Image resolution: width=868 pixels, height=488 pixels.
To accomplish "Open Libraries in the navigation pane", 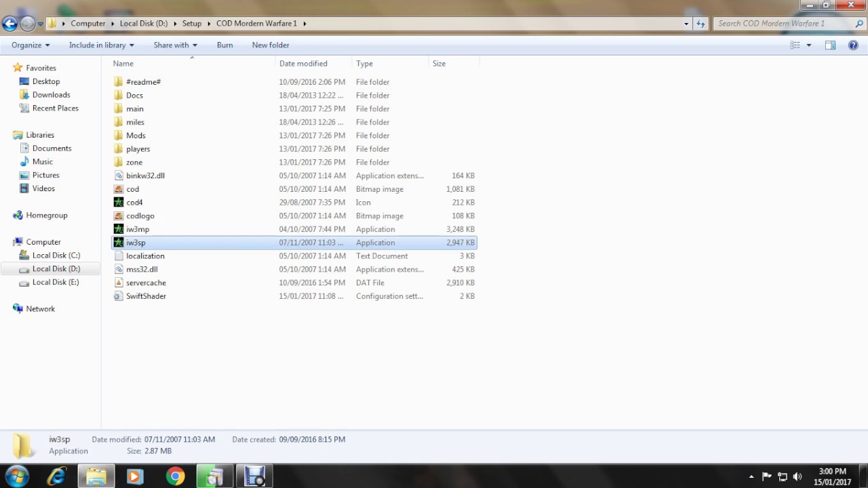I will (40, 135).
